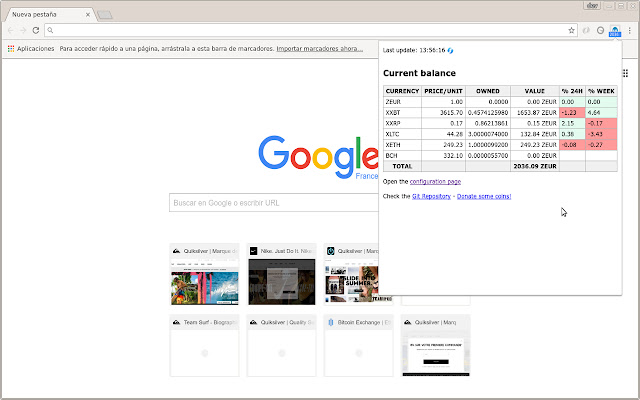Click the red -1.23 cell in % 24H

click(x=572, y=113)
